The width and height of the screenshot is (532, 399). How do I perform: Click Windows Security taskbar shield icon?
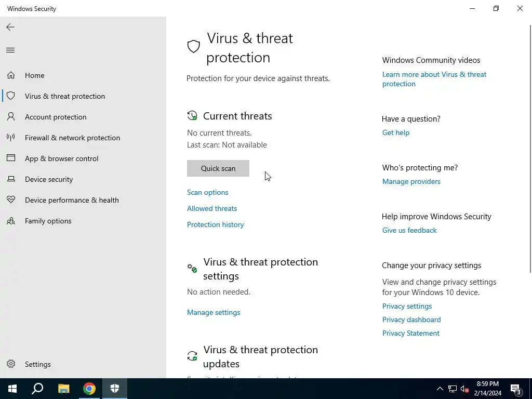pyautogui.click(x=115, y=389)
